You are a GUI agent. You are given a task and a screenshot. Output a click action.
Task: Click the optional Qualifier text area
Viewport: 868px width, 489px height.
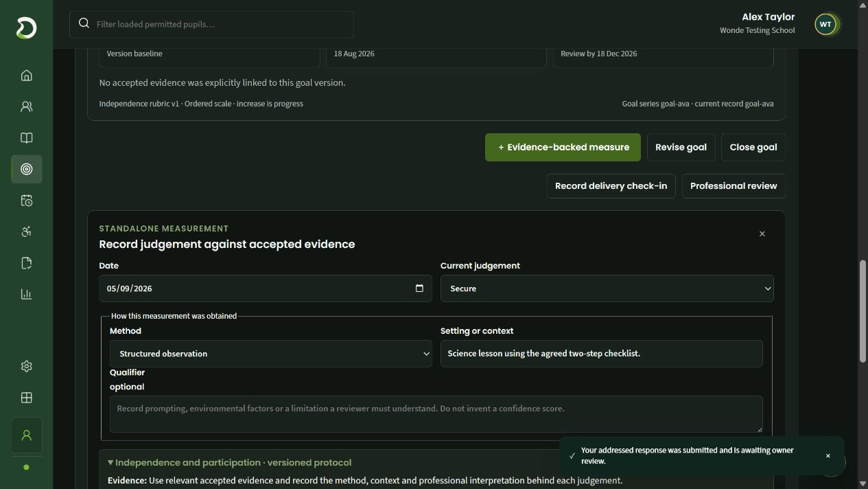click(x=436, y=414)
